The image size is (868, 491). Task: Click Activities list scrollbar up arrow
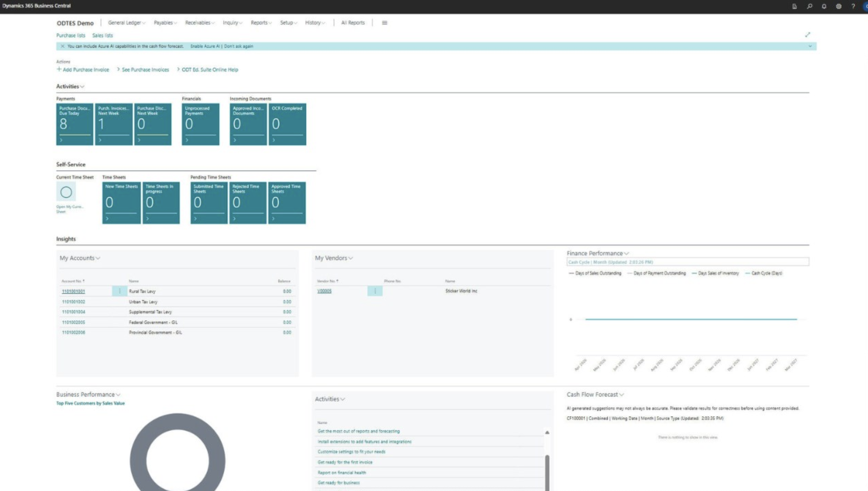coord(547,432)
